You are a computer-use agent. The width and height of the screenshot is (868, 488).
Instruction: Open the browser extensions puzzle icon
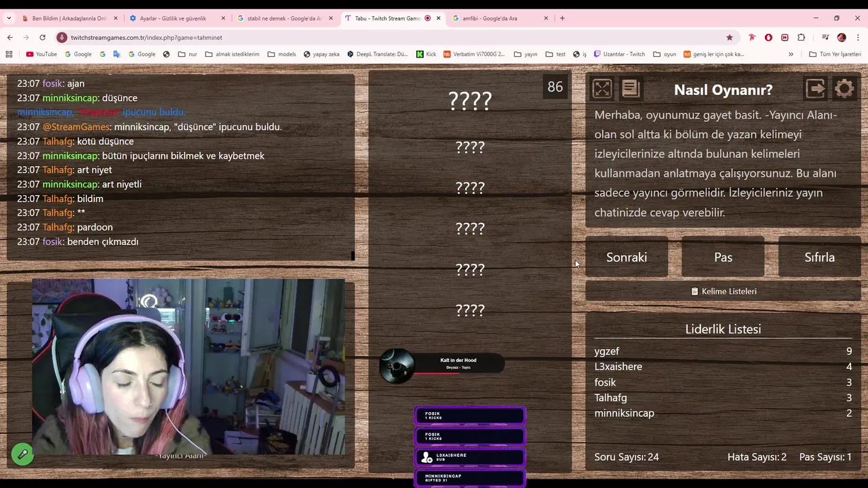[801, 37]
